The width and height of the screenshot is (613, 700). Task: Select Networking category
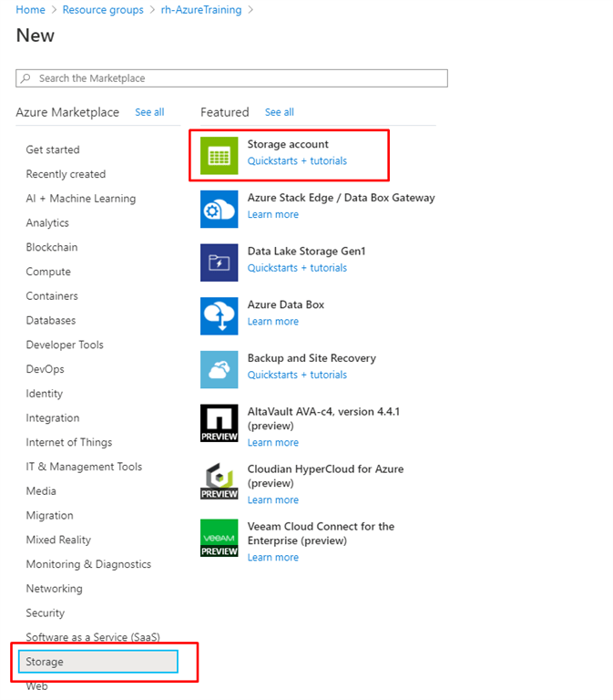click(54, 589)
